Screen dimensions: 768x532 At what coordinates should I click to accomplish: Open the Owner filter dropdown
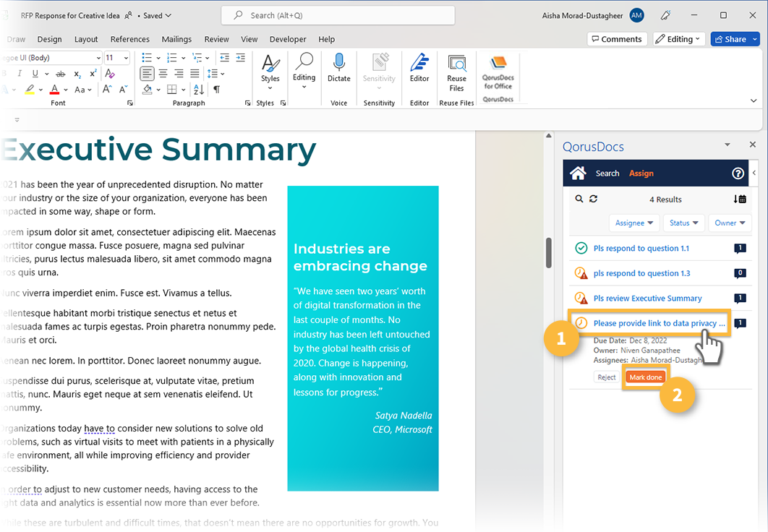(x=730, y=223)
